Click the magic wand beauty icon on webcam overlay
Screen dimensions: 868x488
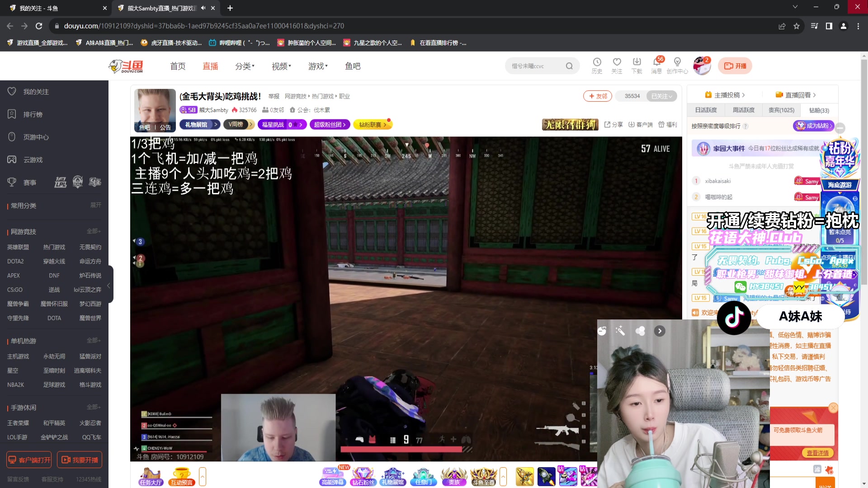(620, 331)
